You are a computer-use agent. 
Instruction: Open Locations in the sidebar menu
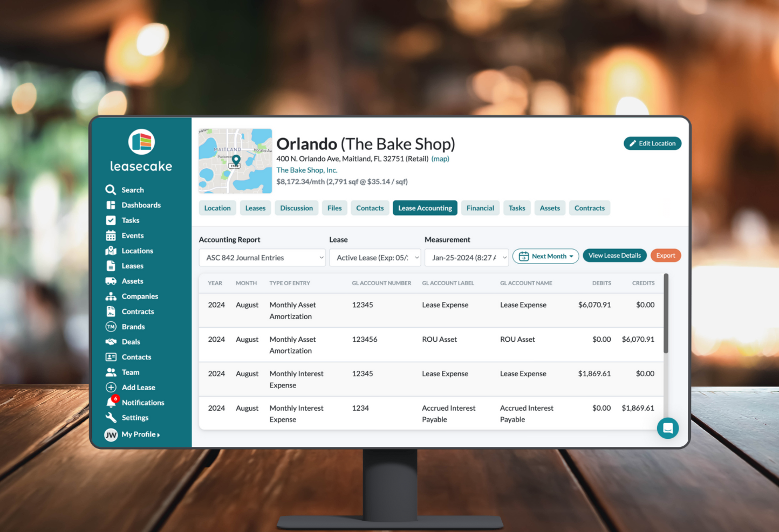[x=138, y=251]
